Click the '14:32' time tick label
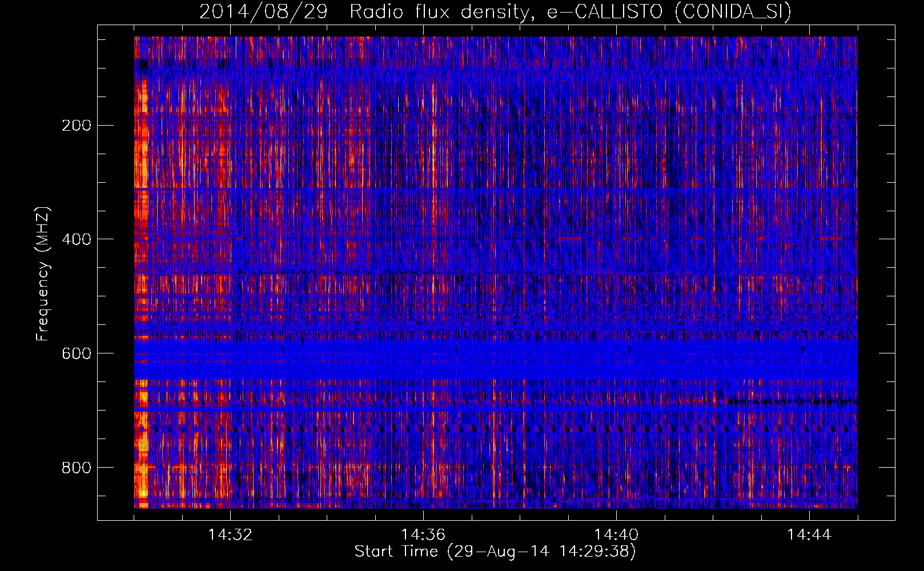 (x=230, y=534)
